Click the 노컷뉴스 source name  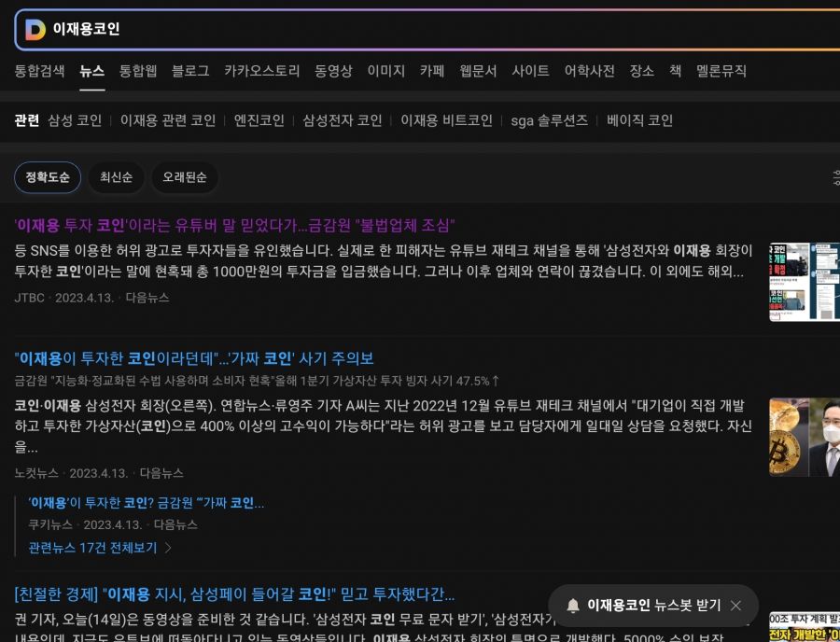tap(36, 473)
